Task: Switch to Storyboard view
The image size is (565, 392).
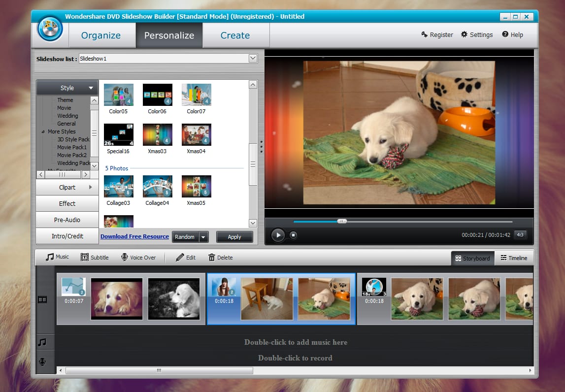Action: point(472,258)
